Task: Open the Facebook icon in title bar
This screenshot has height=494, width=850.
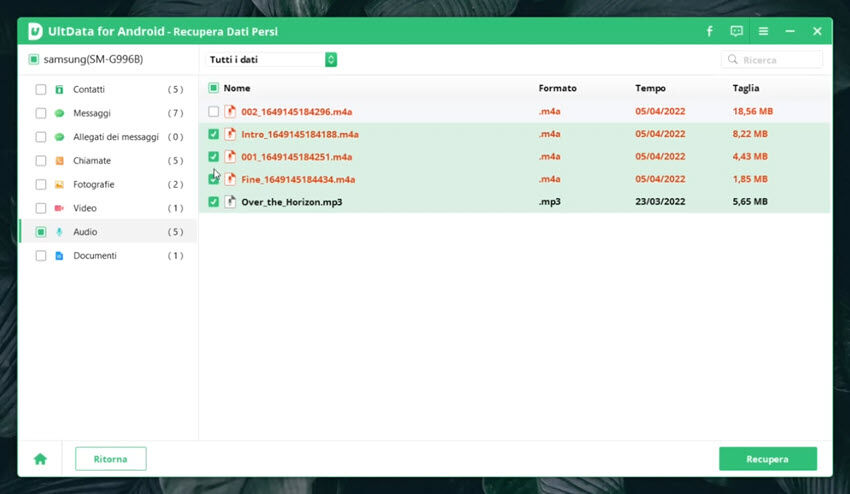Action: [710, 31]
